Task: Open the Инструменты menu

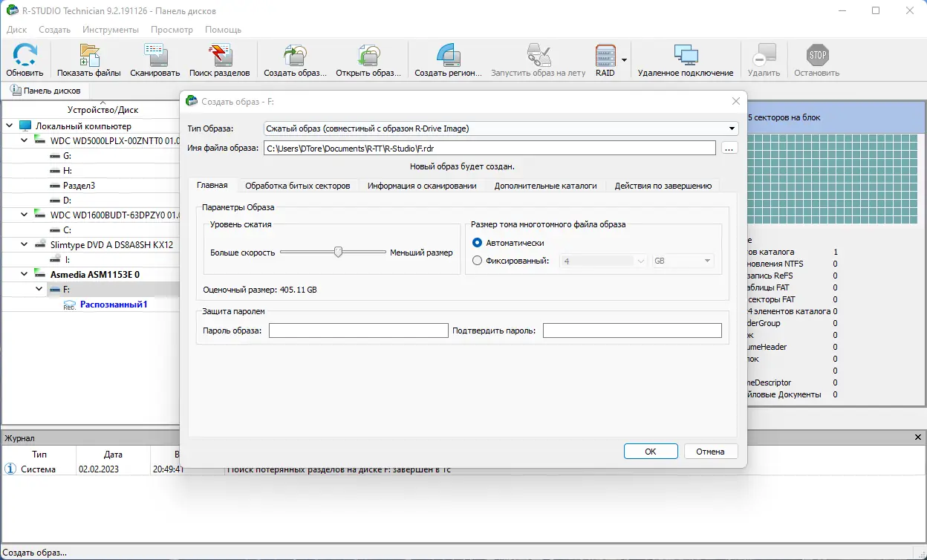Action: click(x=111, y=30)
